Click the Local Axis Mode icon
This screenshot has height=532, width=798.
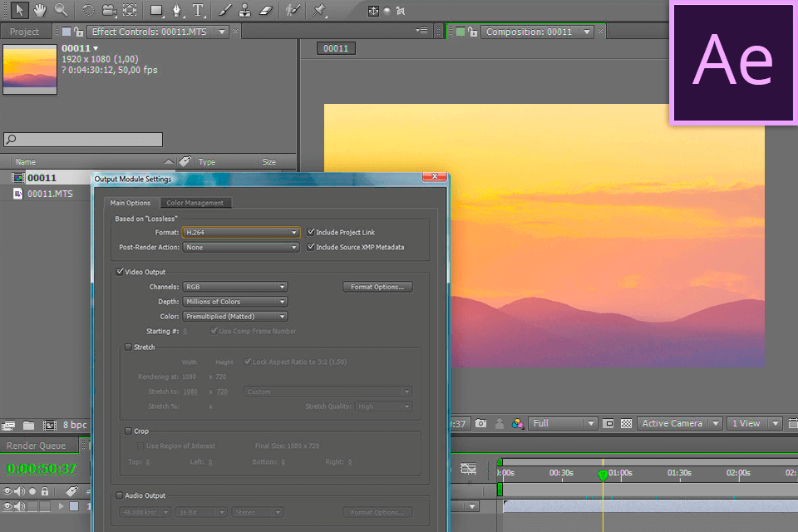[x=373, y=11]
